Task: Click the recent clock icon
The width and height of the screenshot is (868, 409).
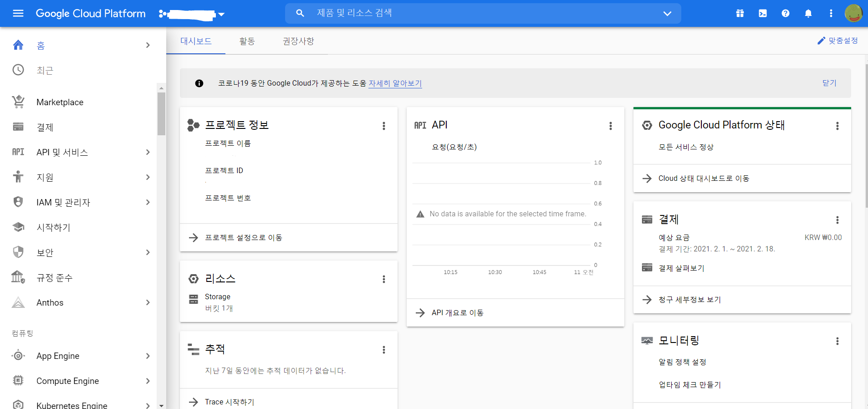Action: point(18,70)
